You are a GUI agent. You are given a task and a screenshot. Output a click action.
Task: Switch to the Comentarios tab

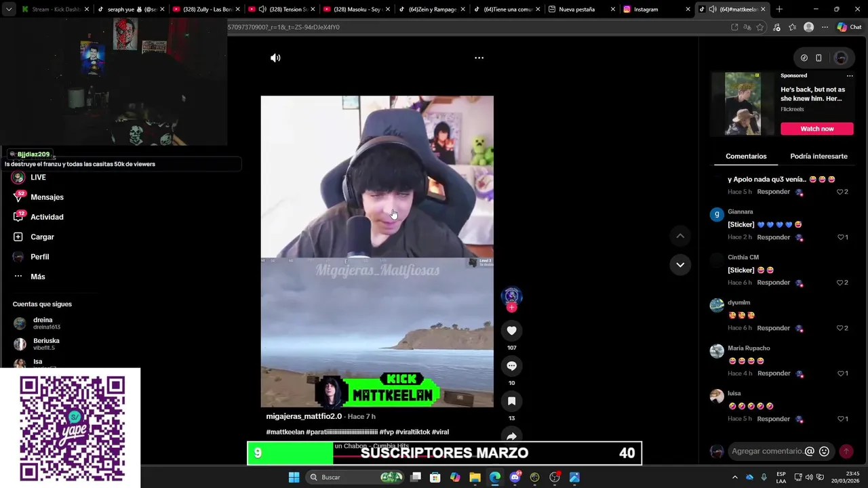click(746, 156)
